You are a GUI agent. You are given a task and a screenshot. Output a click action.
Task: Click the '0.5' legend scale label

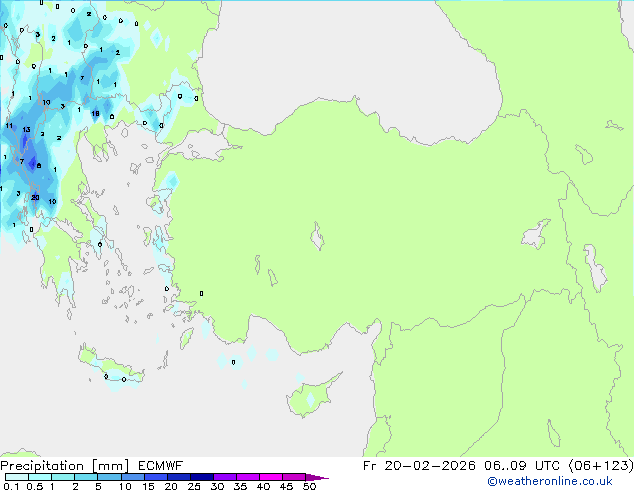coord(34,486)
